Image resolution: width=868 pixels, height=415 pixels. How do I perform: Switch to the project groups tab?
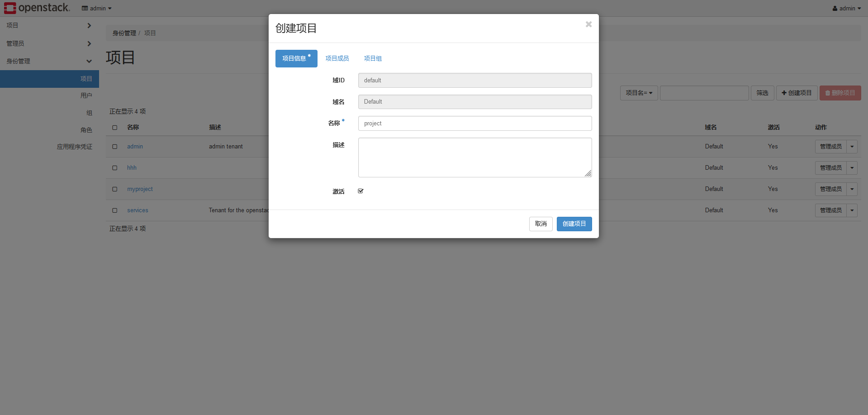(373, 58)
